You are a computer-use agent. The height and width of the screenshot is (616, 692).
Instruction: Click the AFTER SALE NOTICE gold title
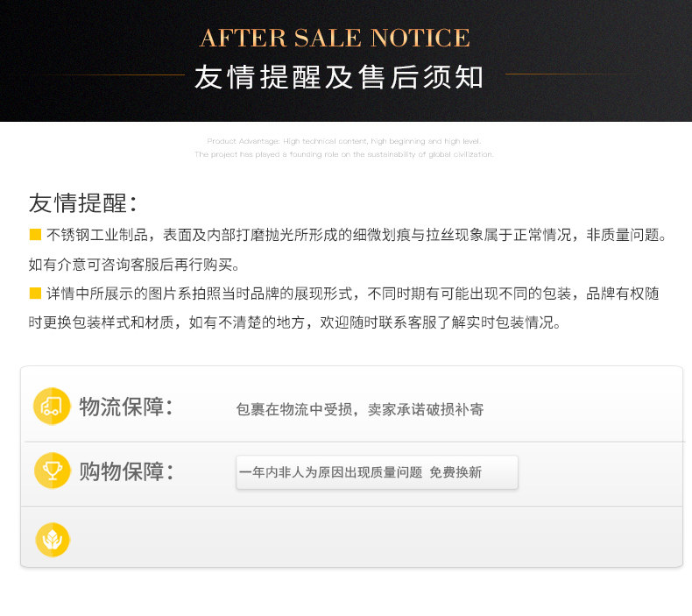335,39
